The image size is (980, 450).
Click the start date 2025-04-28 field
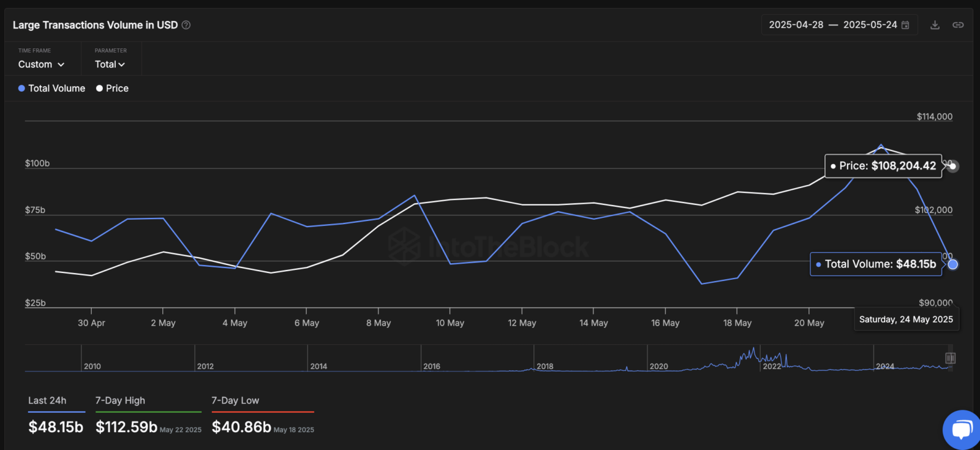point(796,25)
